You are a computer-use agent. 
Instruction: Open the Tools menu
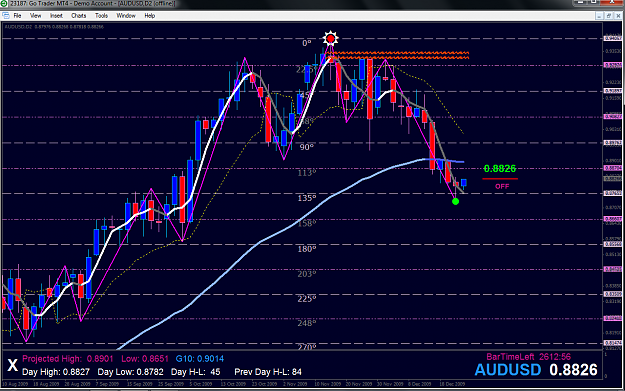101,16
